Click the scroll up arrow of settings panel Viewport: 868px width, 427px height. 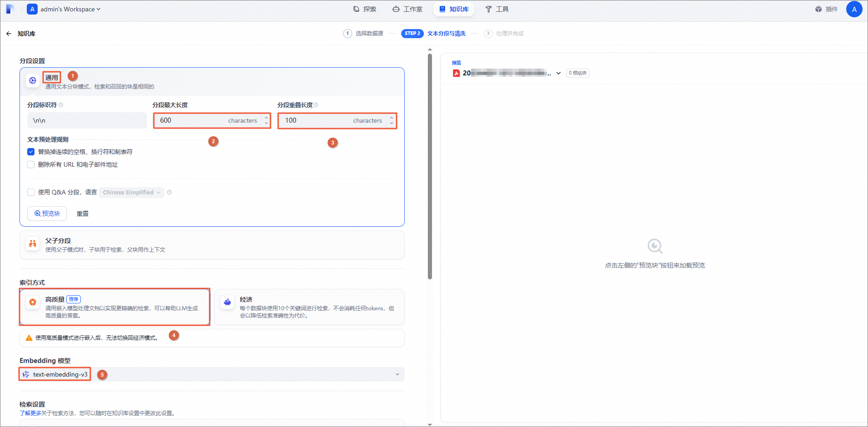pyautogui.click(x=430, y=50)
